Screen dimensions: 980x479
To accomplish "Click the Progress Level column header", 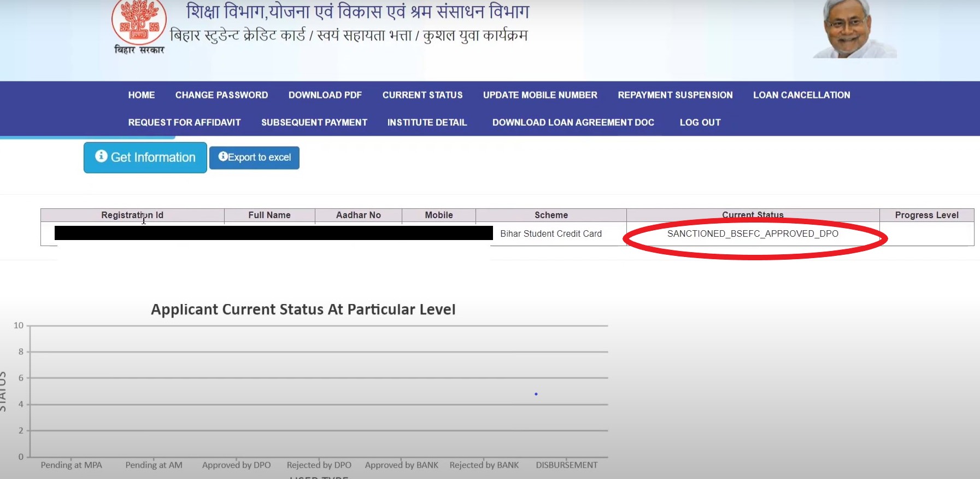I will 927,215.
